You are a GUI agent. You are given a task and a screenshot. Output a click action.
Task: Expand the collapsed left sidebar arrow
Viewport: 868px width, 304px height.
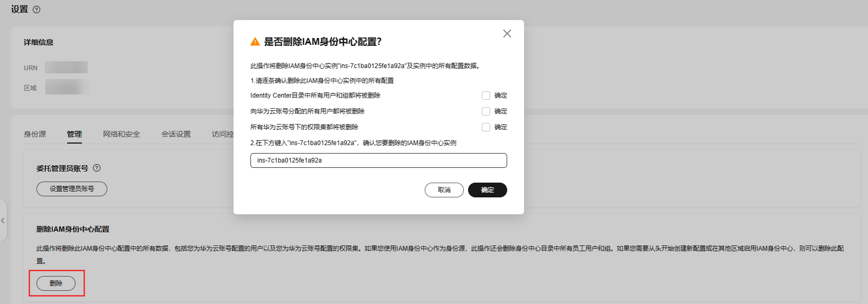pos(3,221)
